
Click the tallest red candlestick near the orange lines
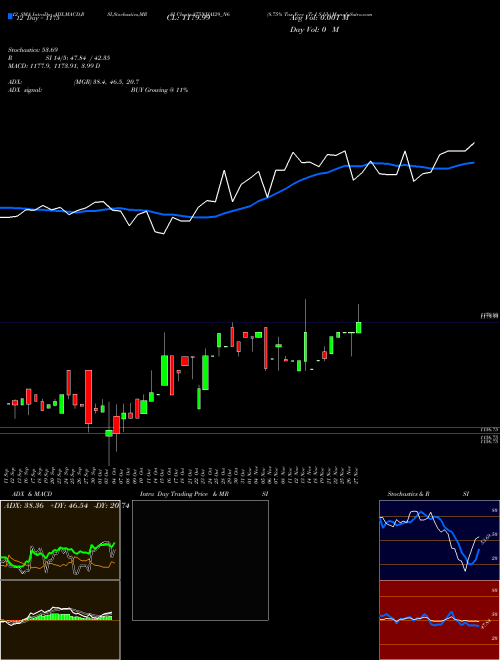coord(88,397)
